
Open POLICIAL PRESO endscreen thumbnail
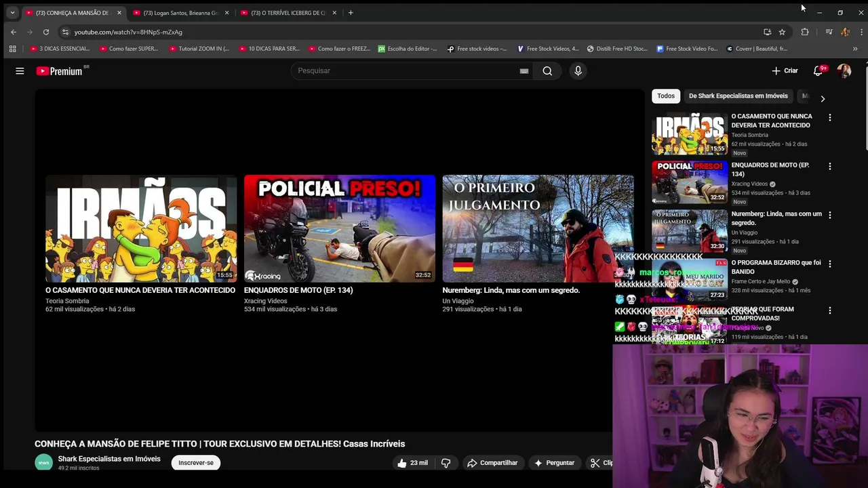[340, 228]
